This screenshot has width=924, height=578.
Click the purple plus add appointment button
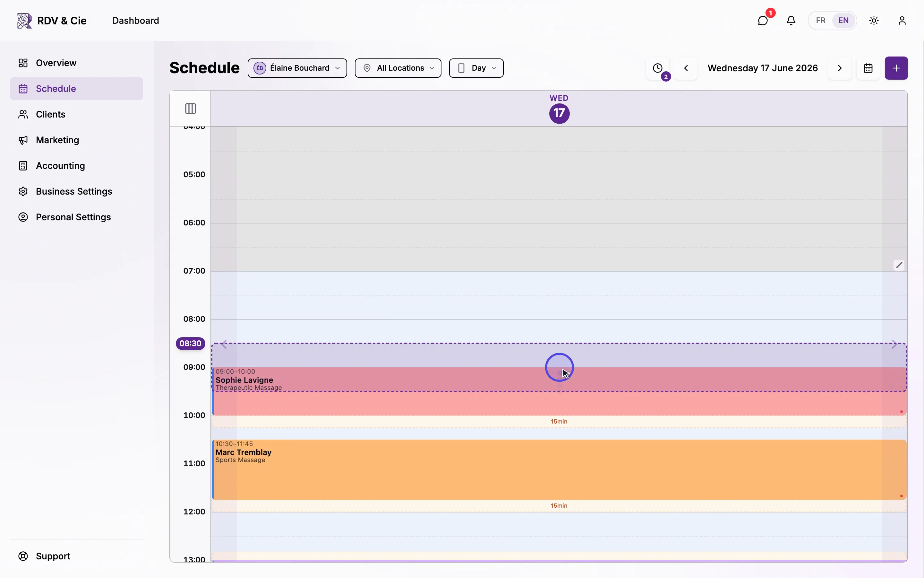[x=896, y=68]
